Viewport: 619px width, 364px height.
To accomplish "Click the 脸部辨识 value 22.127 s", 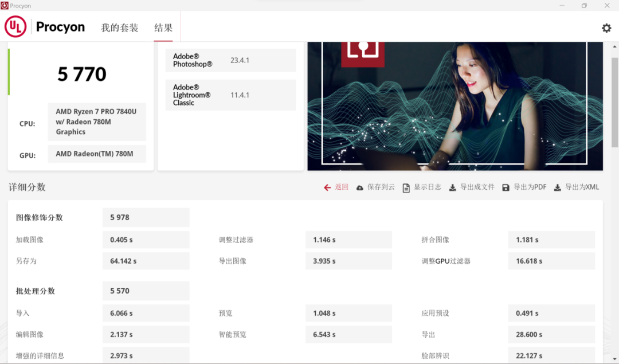I will (551, 355).
